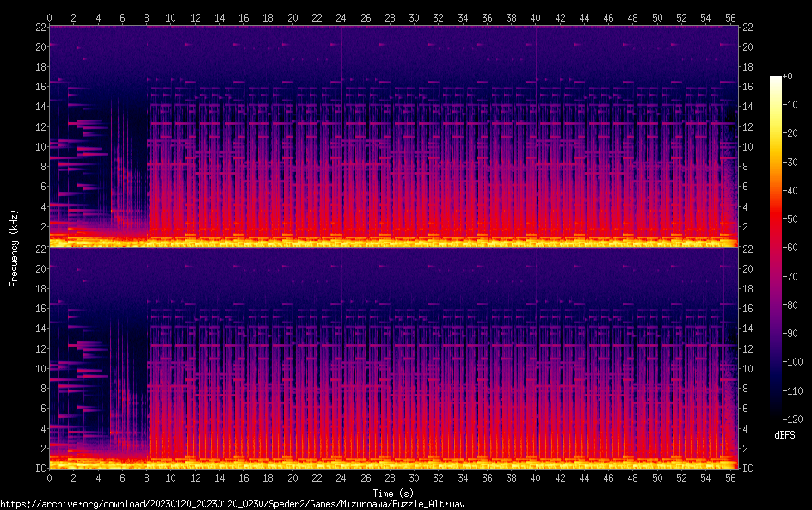The image size is (812, 510).
Task: Click the 40 second tick on the top time axis
Action: [536, 17]
